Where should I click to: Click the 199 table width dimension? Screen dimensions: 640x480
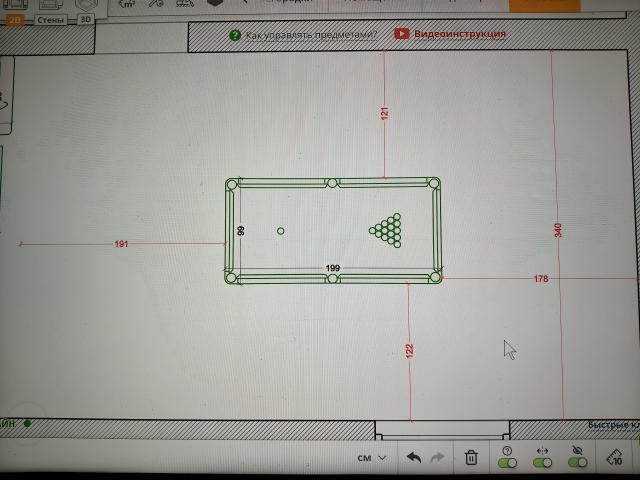pyautogui.click(x=332, y=268)
